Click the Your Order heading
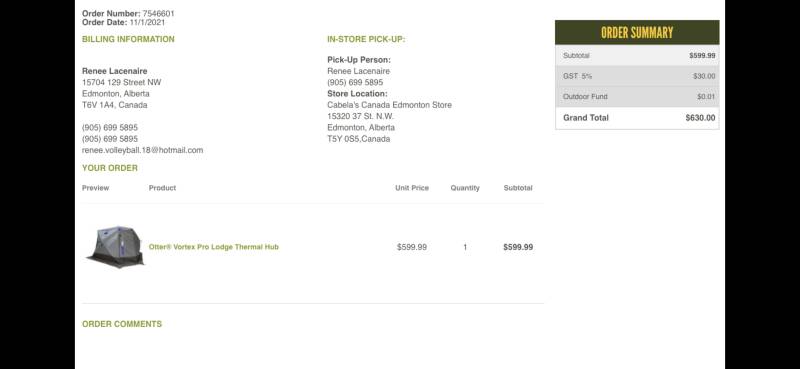800x369 pixels. click(110, 168)
